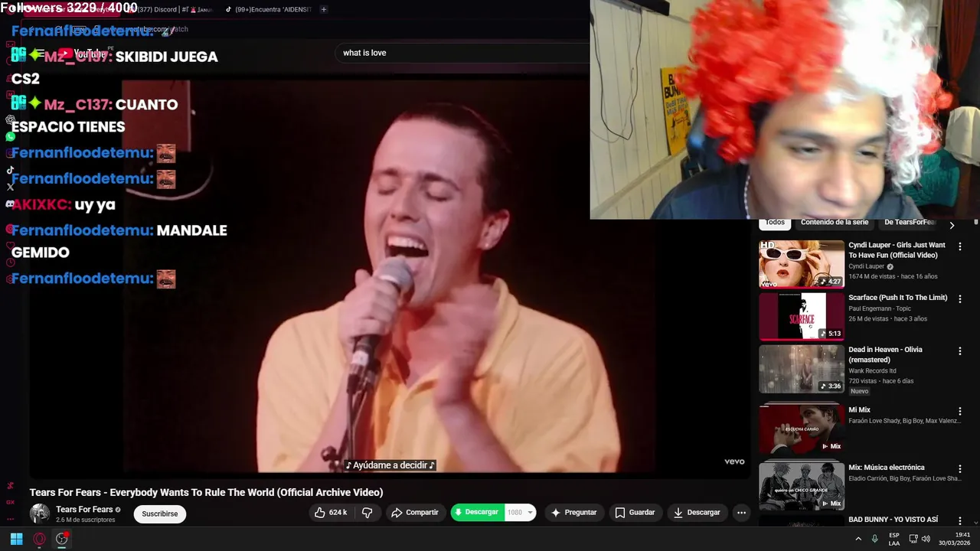Show hidden system tray icons
The width and height of the screenshot is (980, 551).
tap(858, 539)
